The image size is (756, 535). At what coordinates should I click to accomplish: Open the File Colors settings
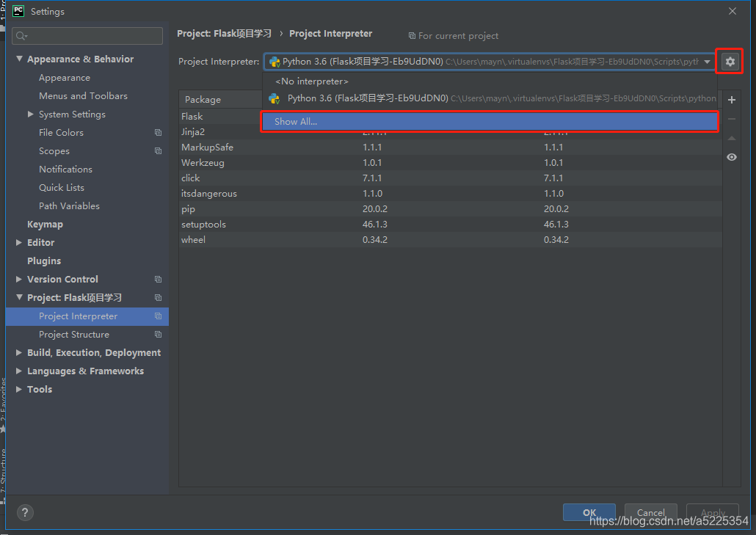coord(61,133)
